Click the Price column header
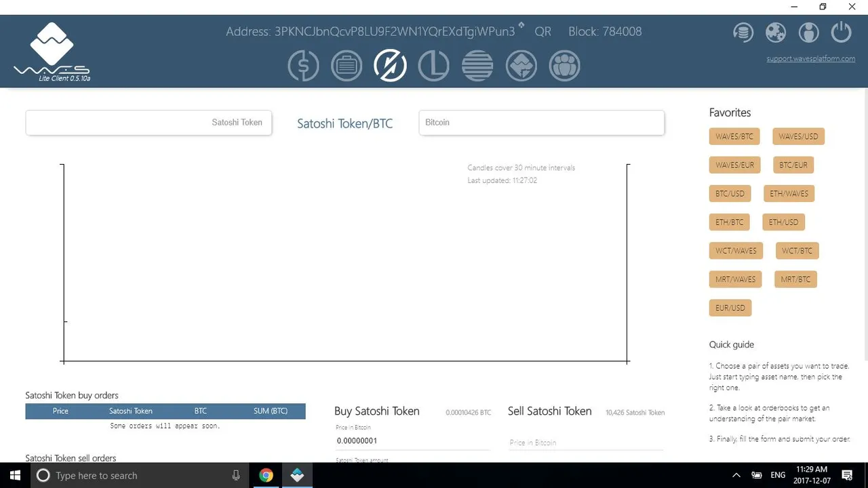Image resolution: width=868 pixels, height=488 pixels. (60, 411)
